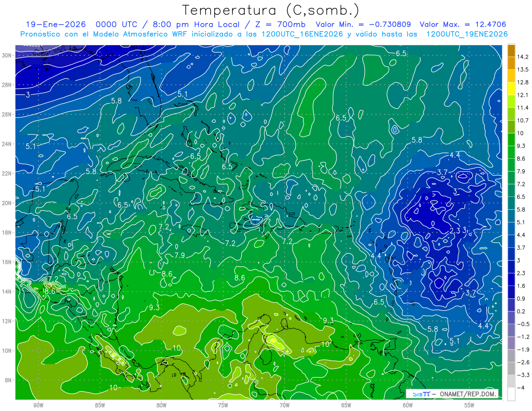Click the ONAMET/REP.DOM. logo box
This screenshot has height=411, width=532.
[453, 394]
